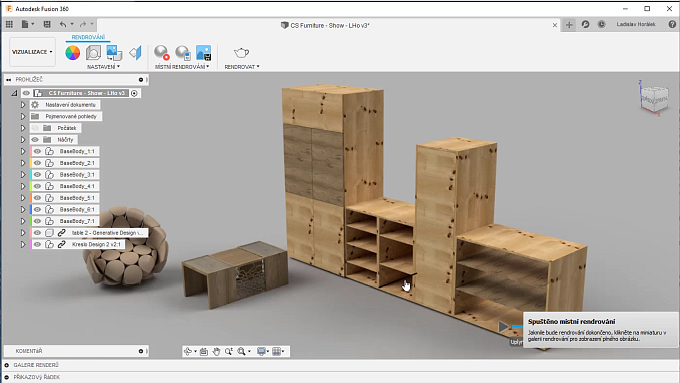Hide BaseBody_1:1 with its eye icon
The width and height of the screenshot is (680, 383).
coord(37,151)
